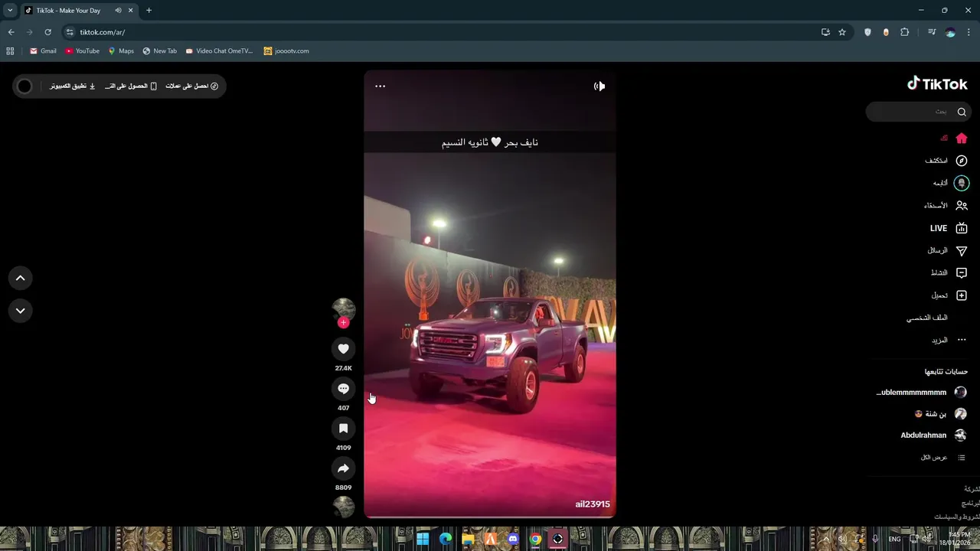
Task: Open Activity (النشاط) notifications
Action: pyautogui.click(x=949, y=272)
